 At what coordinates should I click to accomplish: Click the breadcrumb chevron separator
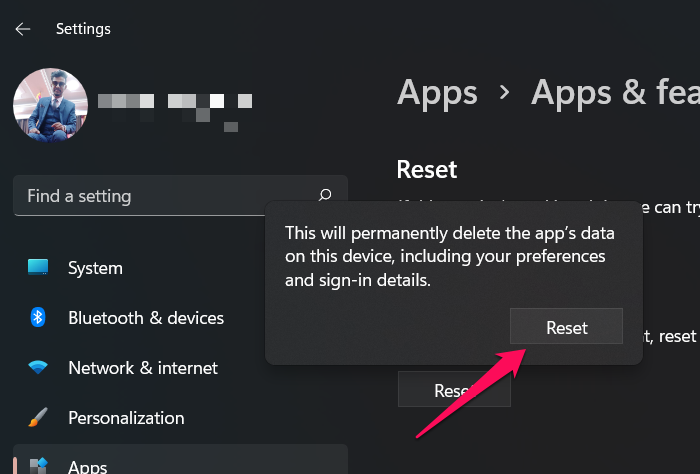(505, 93)
